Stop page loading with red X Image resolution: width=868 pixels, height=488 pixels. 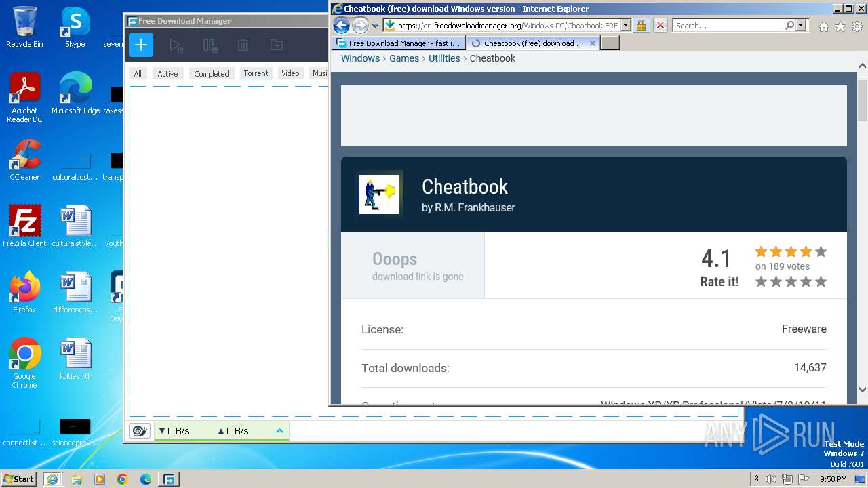pos(660,26)
